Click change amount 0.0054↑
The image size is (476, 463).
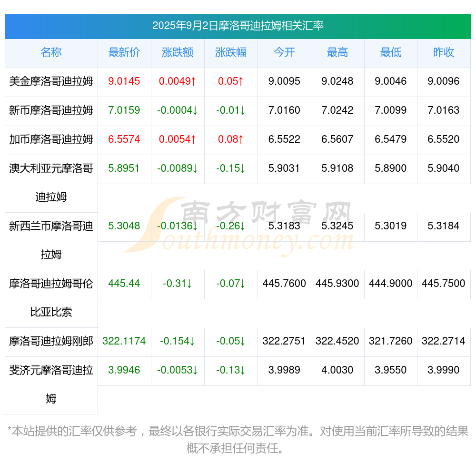178,139
